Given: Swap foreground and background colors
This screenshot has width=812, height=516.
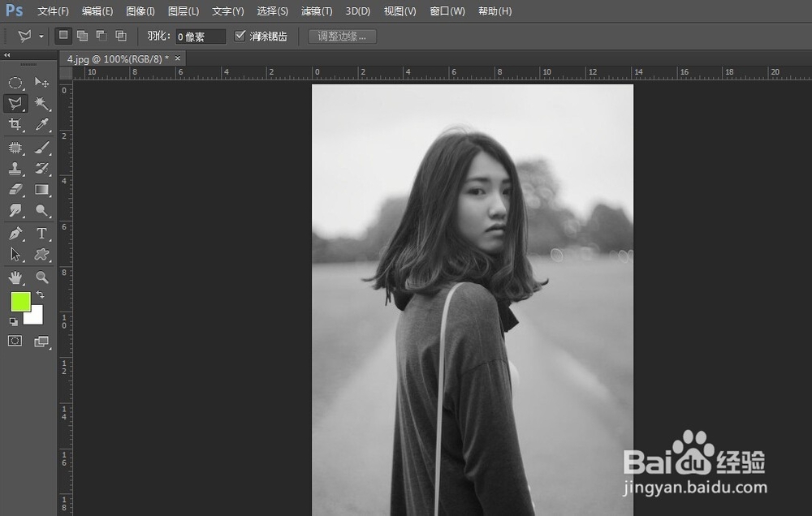Looking at the screenshot, I should [41, 295].
